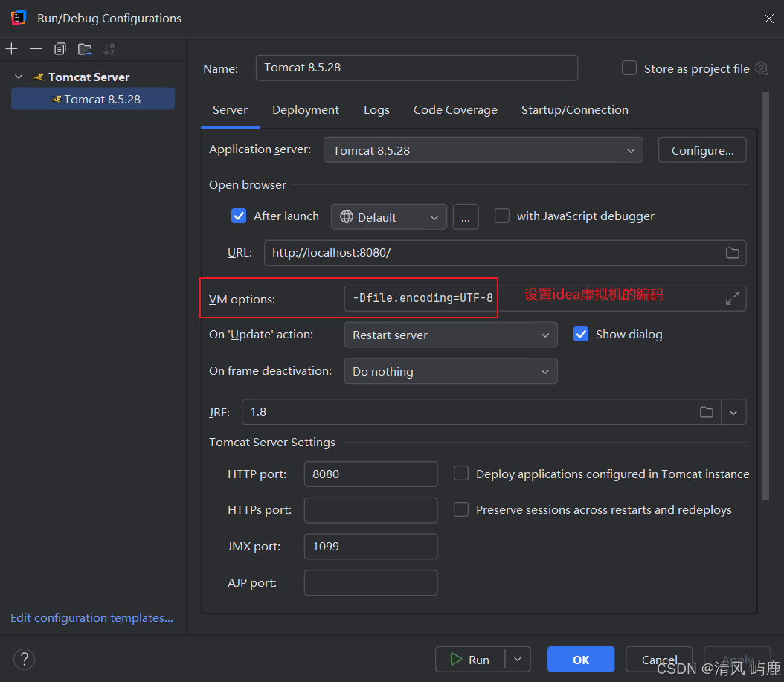Image resolution: width=784 pixels, height=682 pixels.
Task: Open the help question mark
Action: click(24, 659)
